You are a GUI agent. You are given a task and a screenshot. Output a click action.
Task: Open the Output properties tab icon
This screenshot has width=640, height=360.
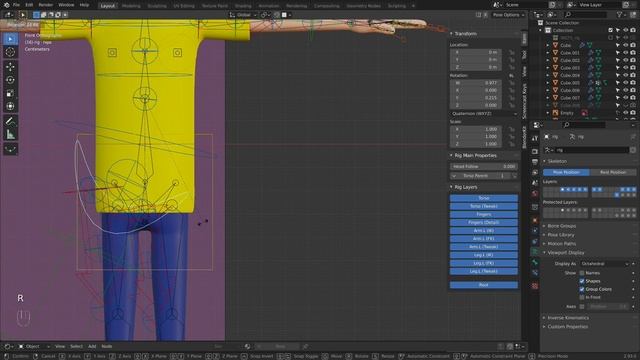tap(535, 162)
